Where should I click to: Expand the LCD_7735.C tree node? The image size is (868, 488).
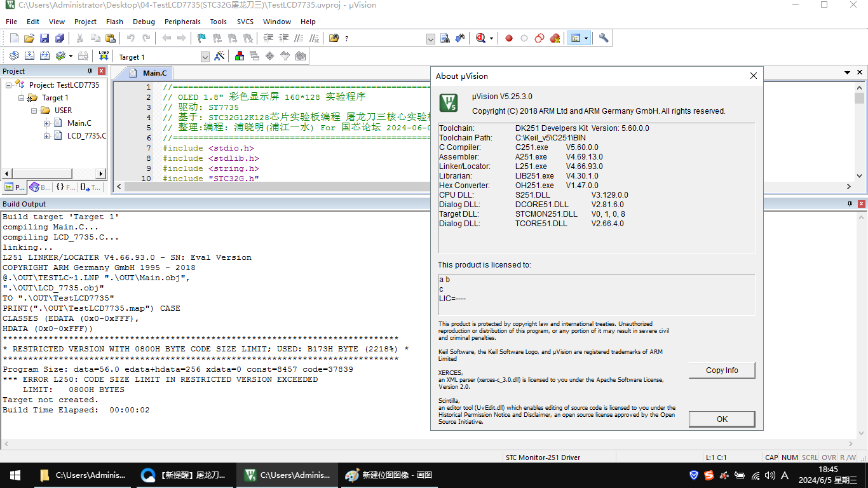click(47, 136)
